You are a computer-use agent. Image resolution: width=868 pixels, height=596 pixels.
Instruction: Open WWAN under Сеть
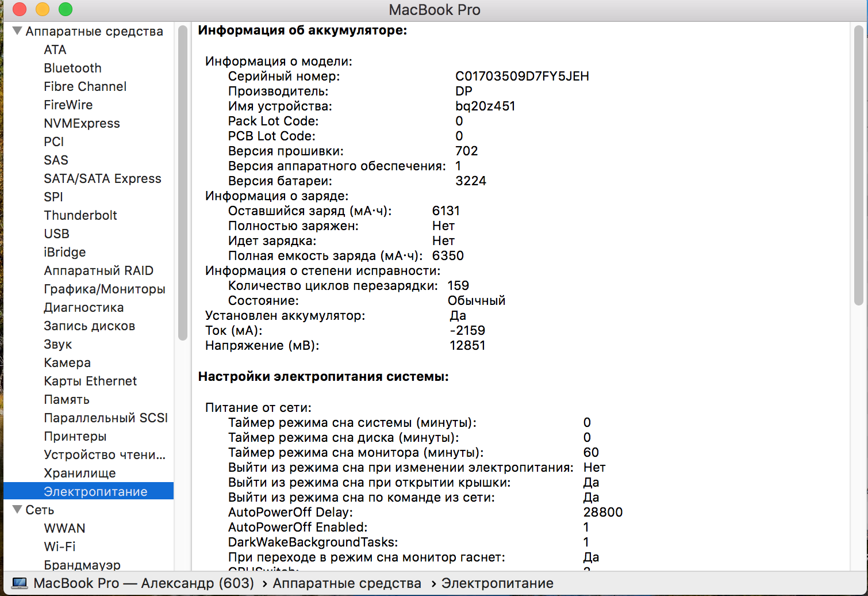pyautogui.click(x=64, y=528)
